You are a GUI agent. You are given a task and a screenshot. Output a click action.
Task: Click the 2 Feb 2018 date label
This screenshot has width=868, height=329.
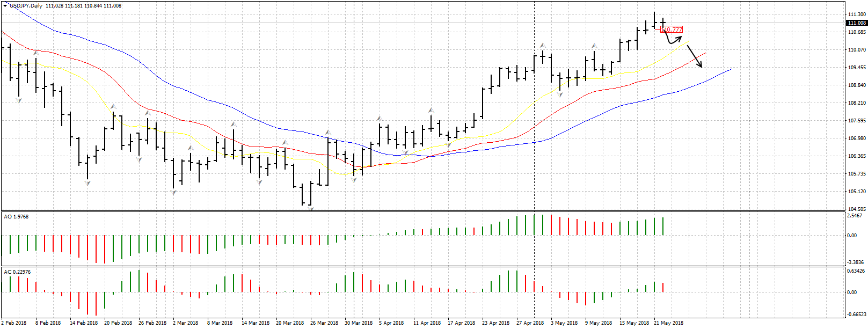[14, 323]
